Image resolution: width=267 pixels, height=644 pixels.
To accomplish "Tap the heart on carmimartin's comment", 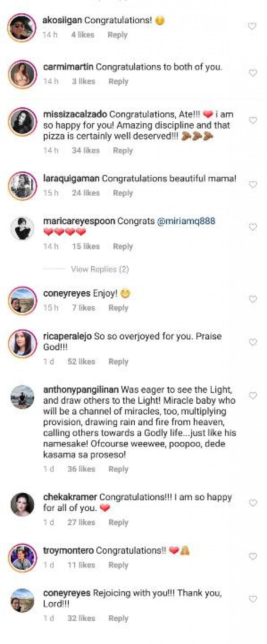I will pyautogui.click(x=253, y=73).
